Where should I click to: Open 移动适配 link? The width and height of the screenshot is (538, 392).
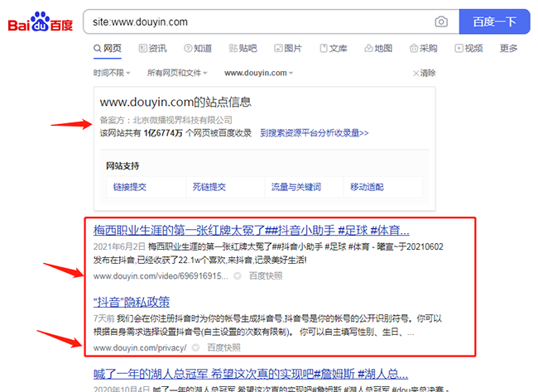(367, 187)
